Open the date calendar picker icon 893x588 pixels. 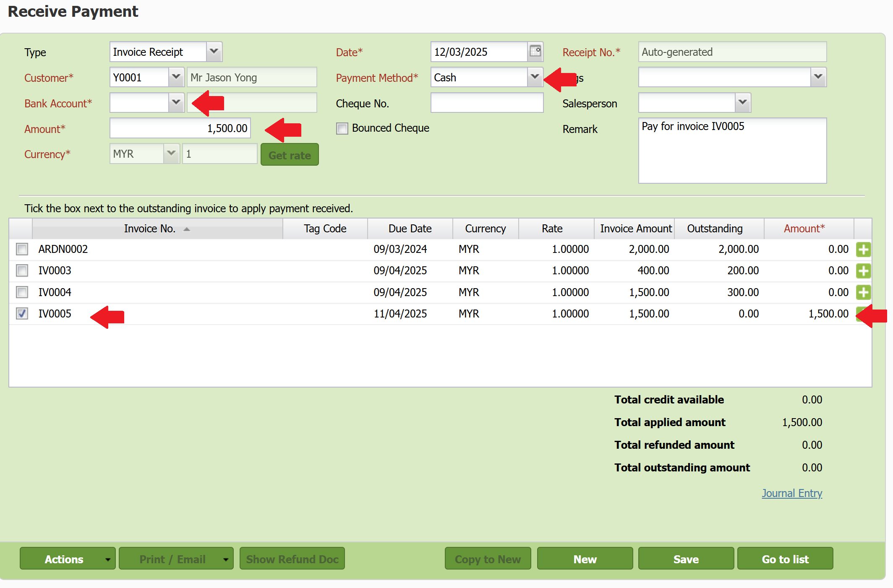tap(535, 52)
